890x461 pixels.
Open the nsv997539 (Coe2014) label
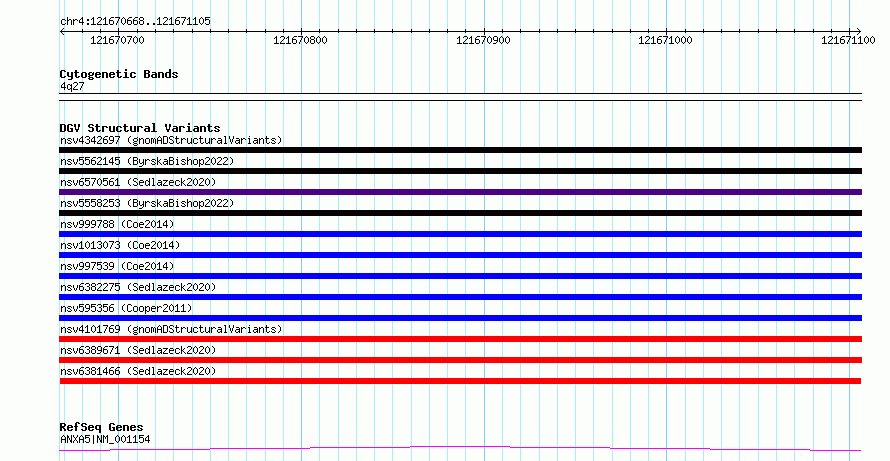(117, 266)
